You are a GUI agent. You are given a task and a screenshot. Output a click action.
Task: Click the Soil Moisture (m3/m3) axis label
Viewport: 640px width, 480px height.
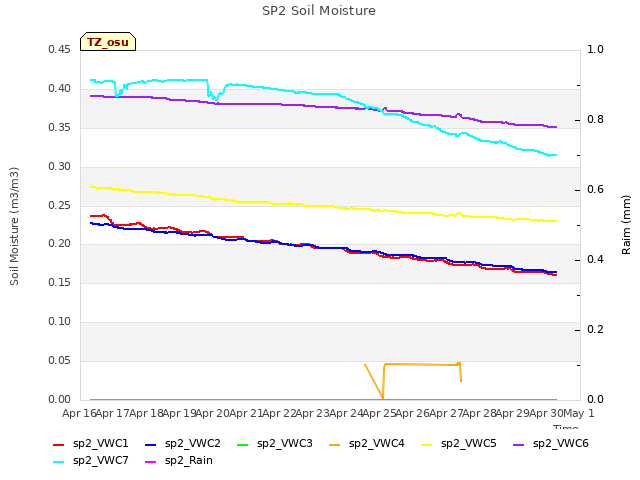pos(14,226)
